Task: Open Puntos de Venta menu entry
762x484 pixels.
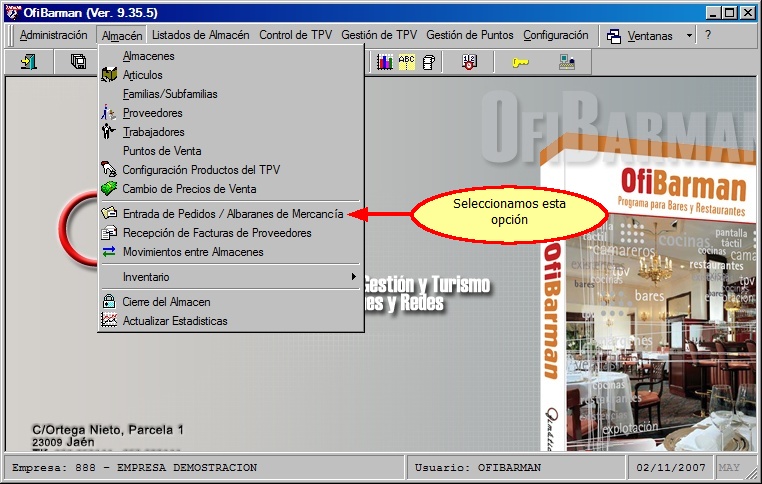Action: [231, 151]
